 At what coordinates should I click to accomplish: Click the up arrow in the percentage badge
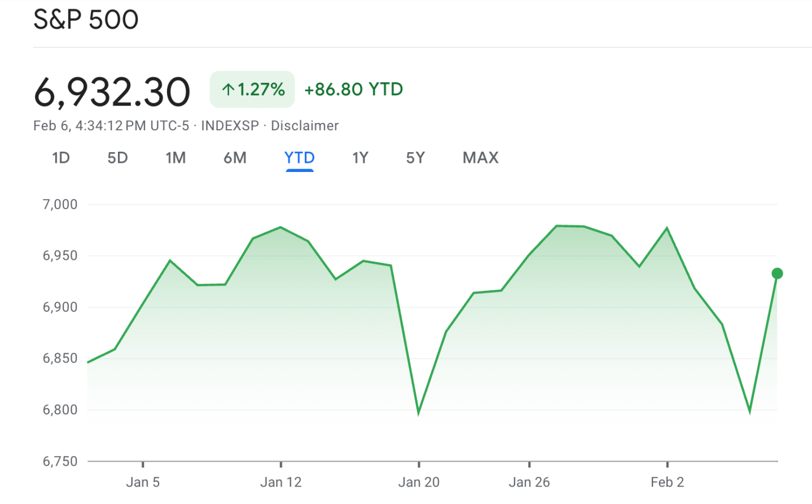click(228, 90)
